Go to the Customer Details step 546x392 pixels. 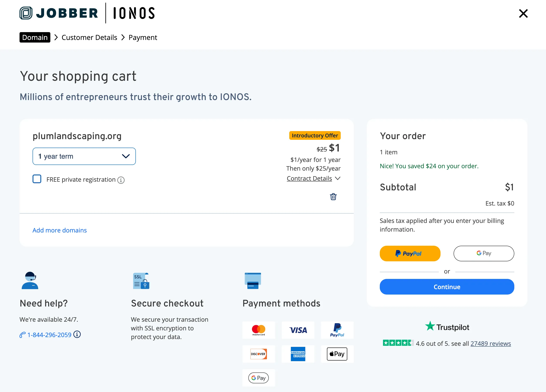(89, 37)
